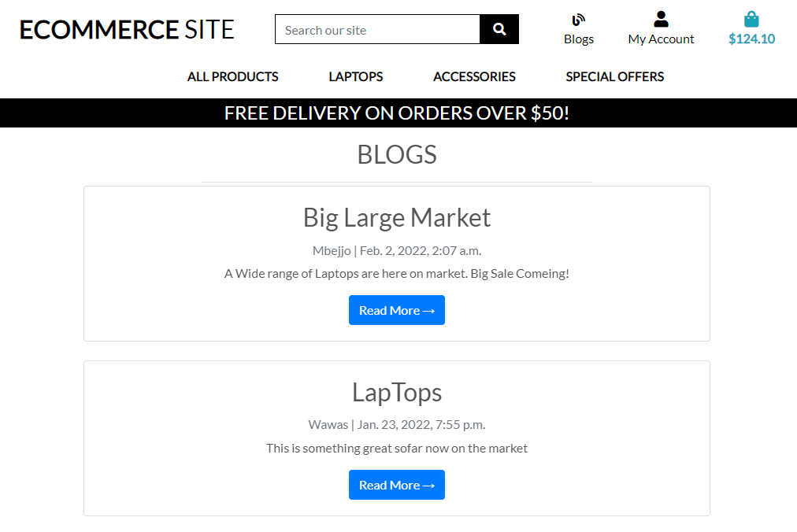Focus the Search our site field
This screenshot has height=532, width=797.
(x=378, y=29)
